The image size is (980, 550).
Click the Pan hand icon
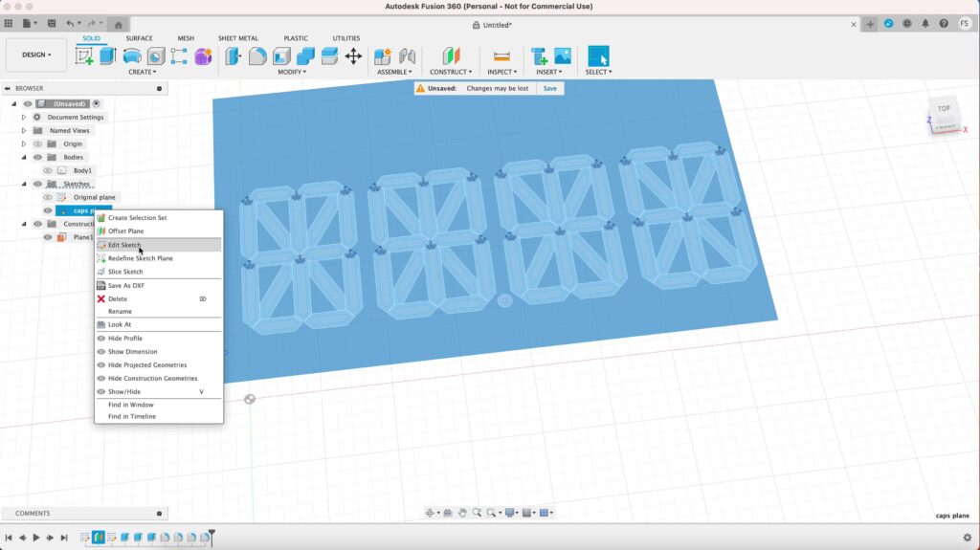[x=461, y=513]
